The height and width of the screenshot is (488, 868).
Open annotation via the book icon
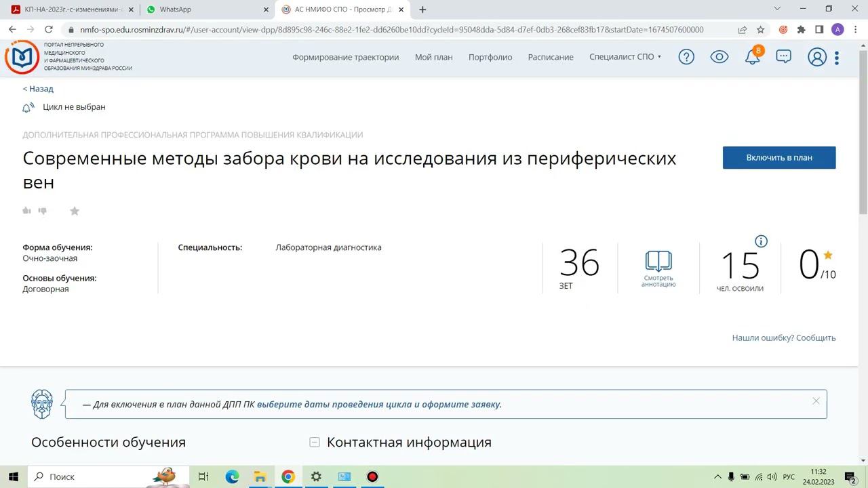pos(658,261)
